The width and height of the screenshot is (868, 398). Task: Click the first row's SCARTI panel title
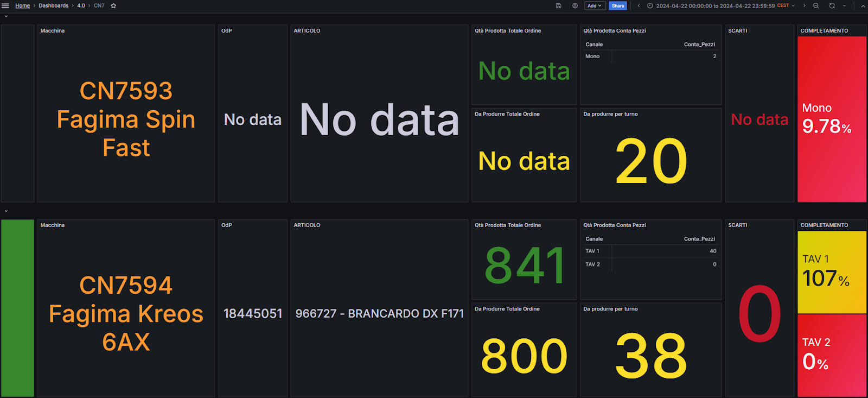coord(738,31)
